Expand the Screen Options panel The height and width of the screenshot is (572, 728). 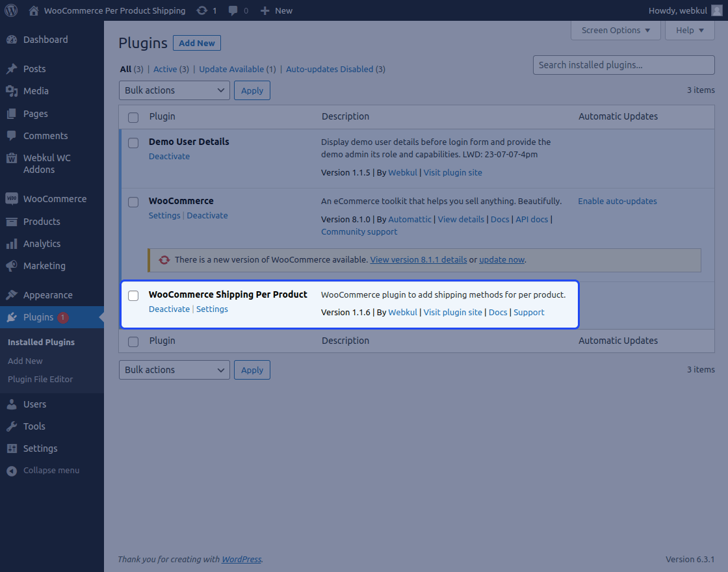pyautogui.click(x=615, y=30)
